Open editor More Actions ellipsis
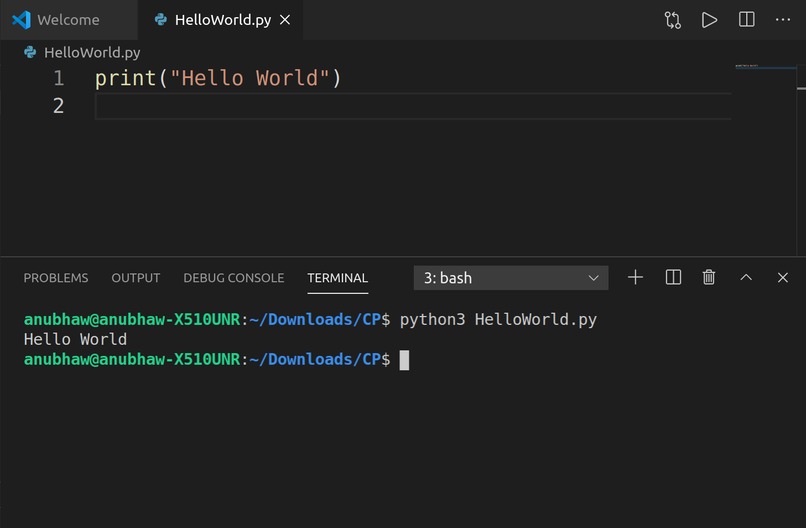Viewport: 806px width, 528px height. pyautogui.click(x=782, y=20)
